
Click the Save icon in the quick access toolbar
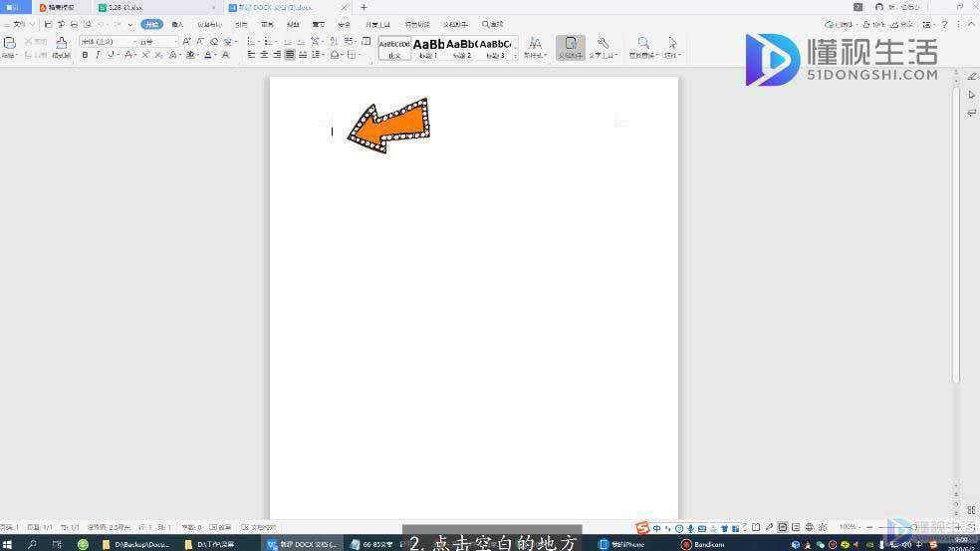tap(49, 24)
